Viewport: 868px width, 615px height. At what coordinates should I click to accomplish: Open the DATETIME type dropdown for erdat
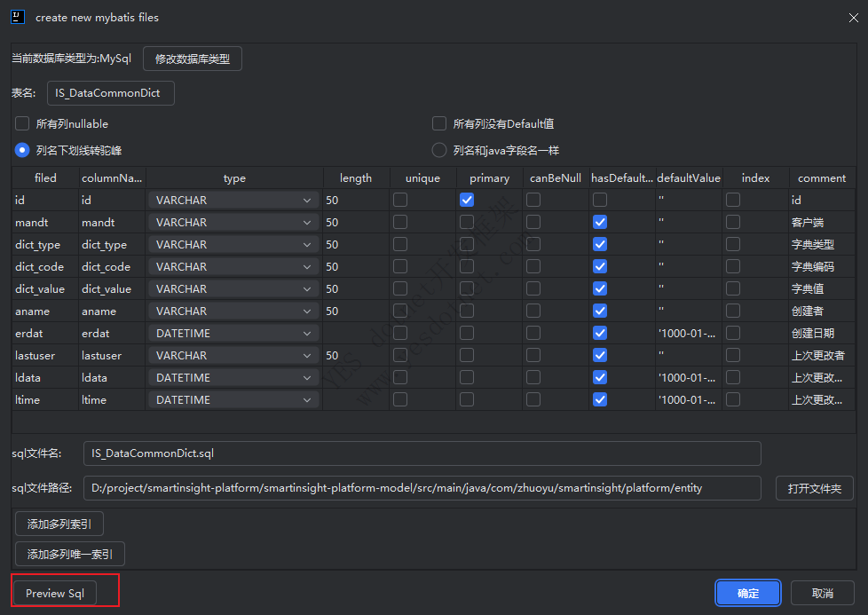233,333
